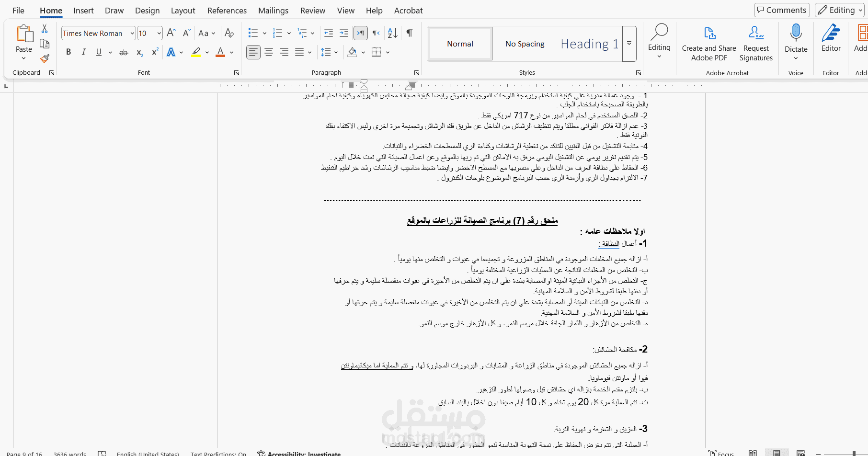Viewport: 868px width, 456px height.
Task: Click the Copy icon in Clipboard group
Action: tap(45, 44)
